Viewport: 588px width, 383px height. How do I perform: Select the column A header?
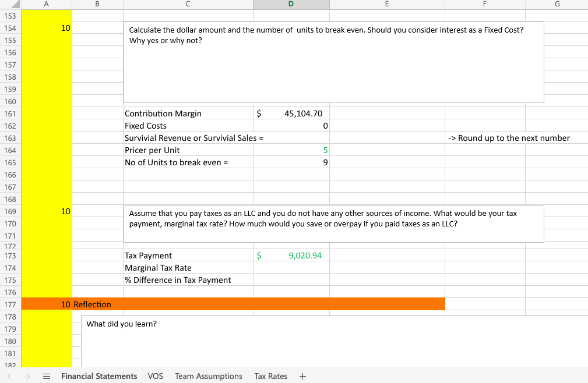tap(46, 4)
